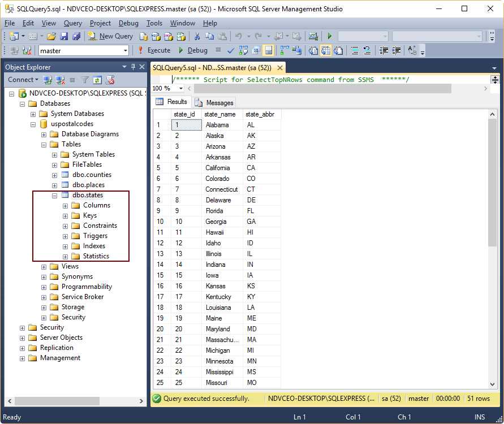Toggle Results to File mode
504x424 pixels.
338,50
